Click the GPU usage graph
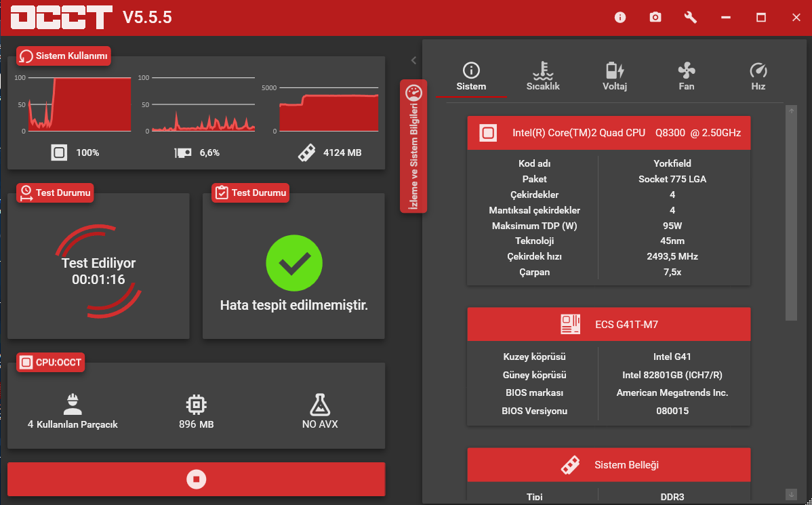 pyautogui.click(x=203, y=104)
